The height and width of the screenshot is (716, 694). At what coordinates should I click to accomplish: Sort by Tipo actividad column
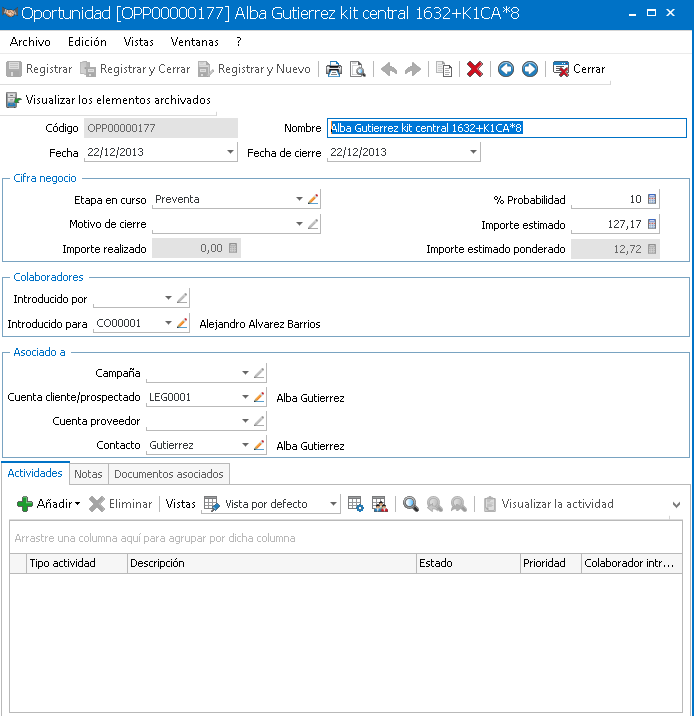point(77,563)
